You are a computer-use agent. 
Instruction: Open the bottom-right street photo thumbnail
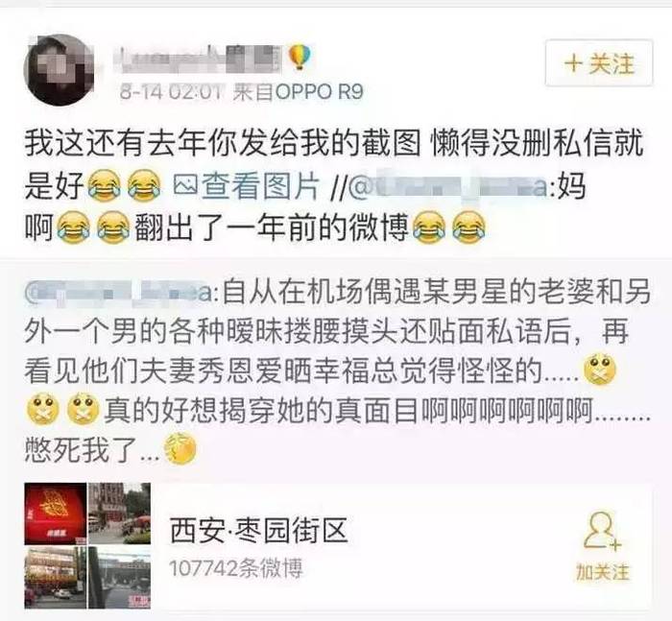pos(120,577)
